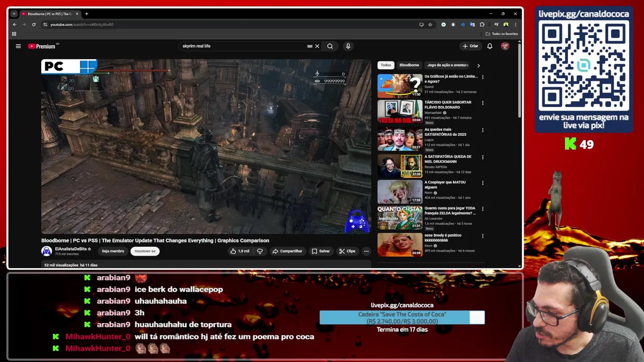Open A SATISFATÓRIA QUEDA DE NIEL DRUCKMANN video
The width and height of the screenshot is (644, 362).
point(400,166)
